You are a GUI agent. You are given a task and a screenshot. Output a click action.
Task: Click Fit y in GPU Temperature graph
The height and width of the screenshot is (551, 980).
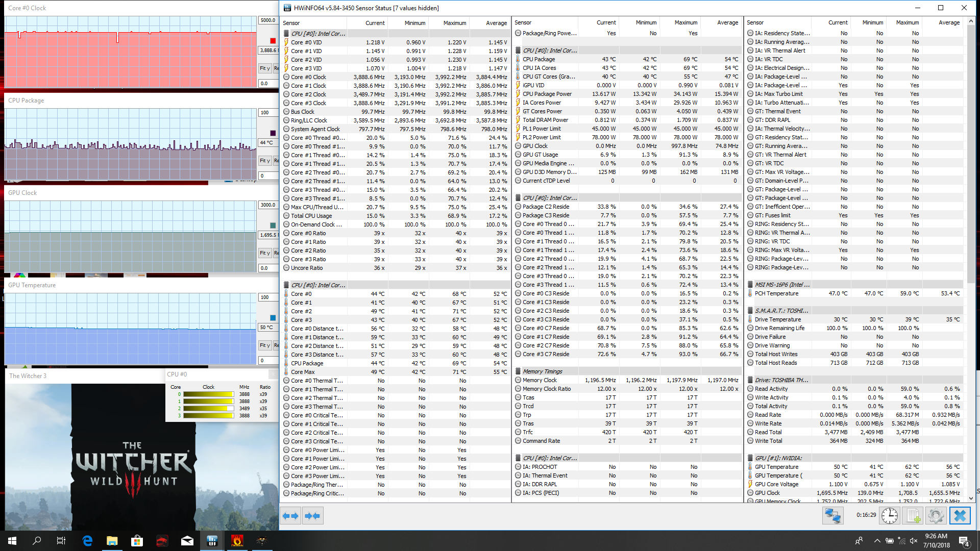tap(264, 345)
